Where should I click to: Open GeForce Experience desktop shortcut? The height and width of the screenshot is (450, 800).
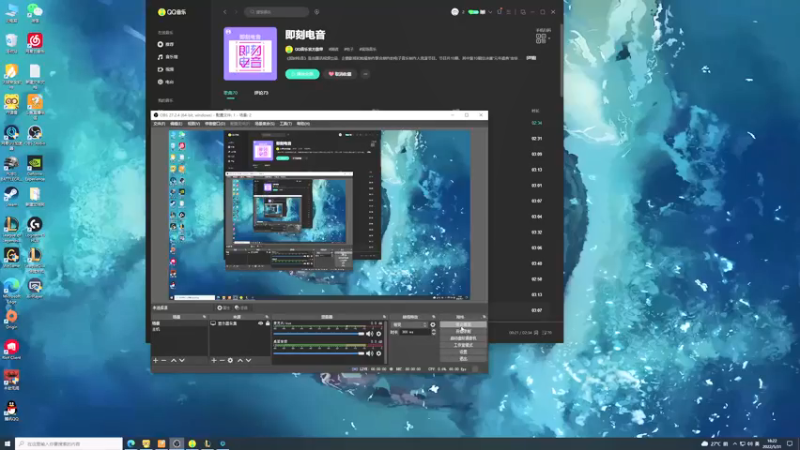[35, 169]
